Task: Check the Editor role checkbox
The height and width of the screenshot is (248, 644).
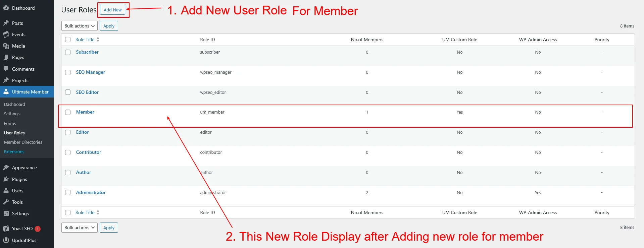Action: click(x=68, y=132)
